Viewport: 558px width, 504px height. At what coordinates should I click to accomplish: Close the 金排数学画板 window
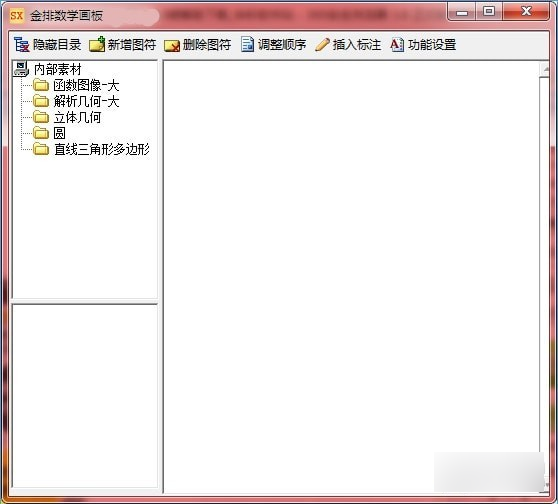pyautogui.click(x=526, y=12)
